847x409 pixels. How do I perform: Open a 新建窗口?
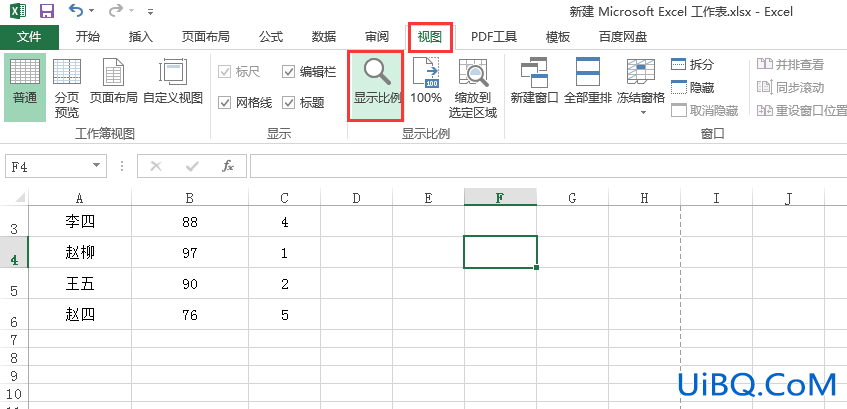click(534, 82)
